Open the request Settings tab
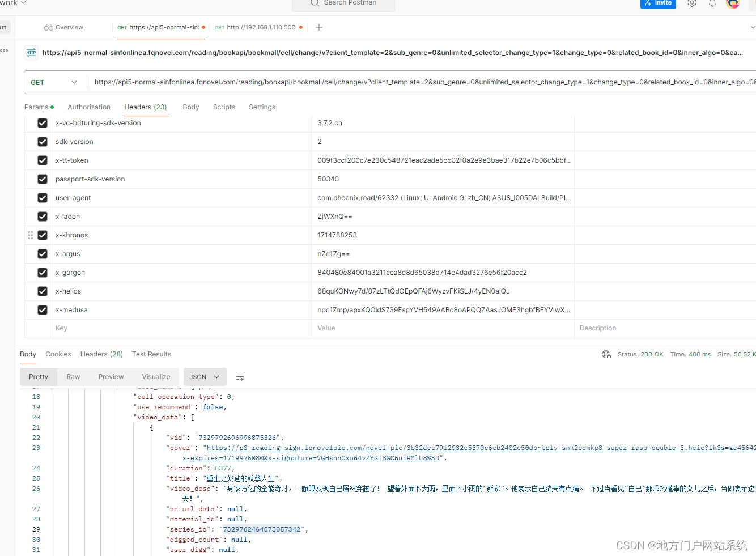Screen dimensions: 756x556 [262, 107]
